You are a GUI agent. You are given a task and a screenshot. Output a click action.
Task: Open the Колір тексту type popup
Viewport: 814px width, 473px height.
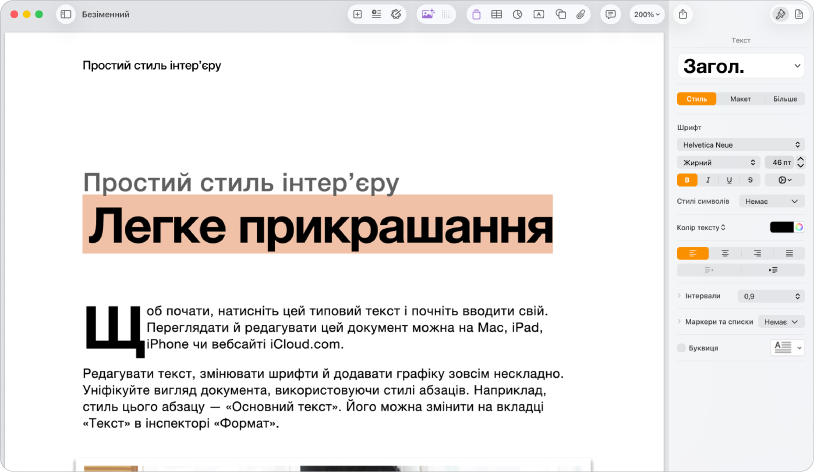pyautogui.click(x=701, y=227)
